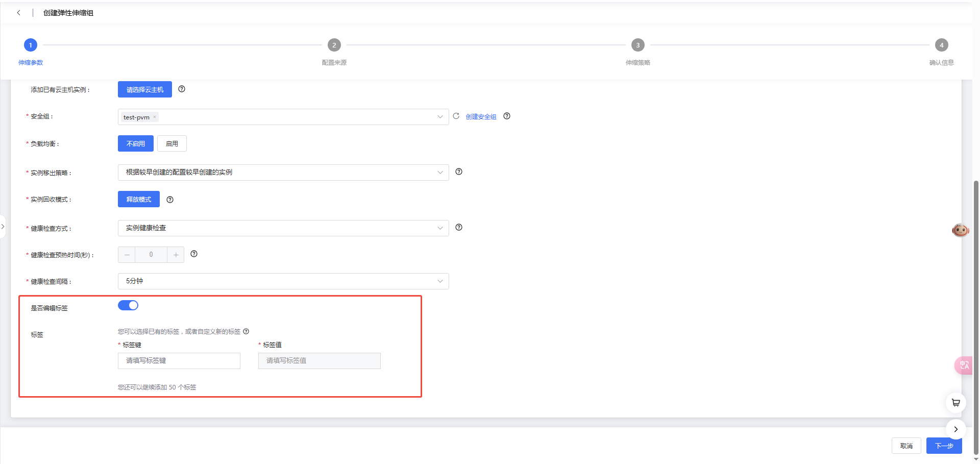Screen dimensions: 980x464
Task: Open the shopping cart floating icon
Action: [956, 402]
